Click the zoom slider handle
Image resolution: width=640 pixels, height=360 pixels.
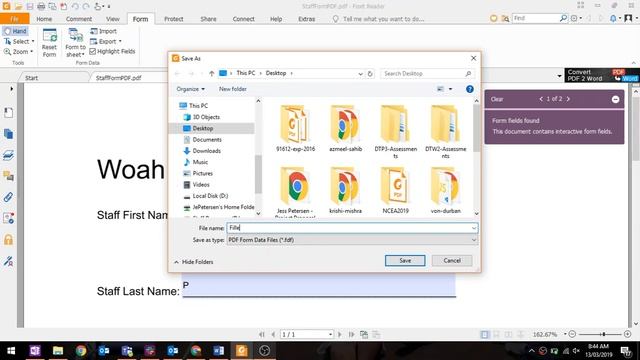(604, 334)
